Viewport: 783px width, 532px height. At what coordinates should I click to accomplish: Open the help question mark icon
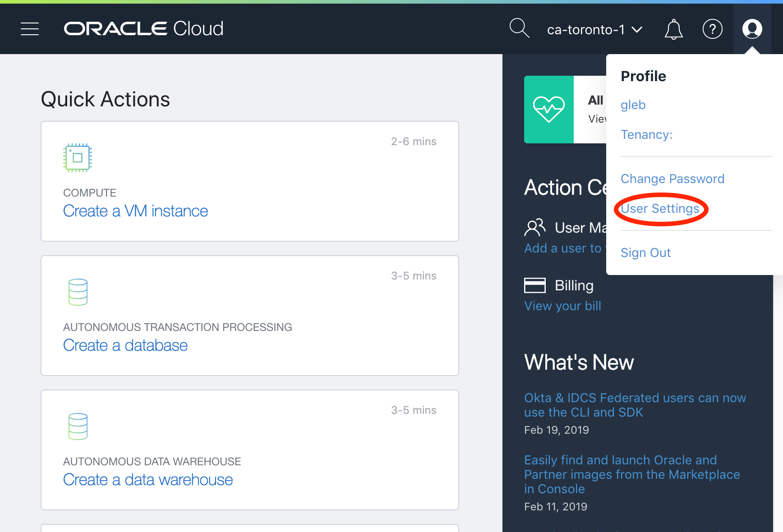pos(712,29)
